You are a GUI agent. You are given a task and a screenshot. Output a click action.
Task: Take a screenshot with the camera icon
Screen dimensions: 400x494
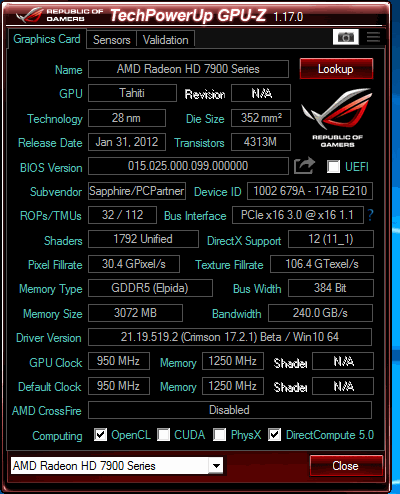click(x=346, y=37)
